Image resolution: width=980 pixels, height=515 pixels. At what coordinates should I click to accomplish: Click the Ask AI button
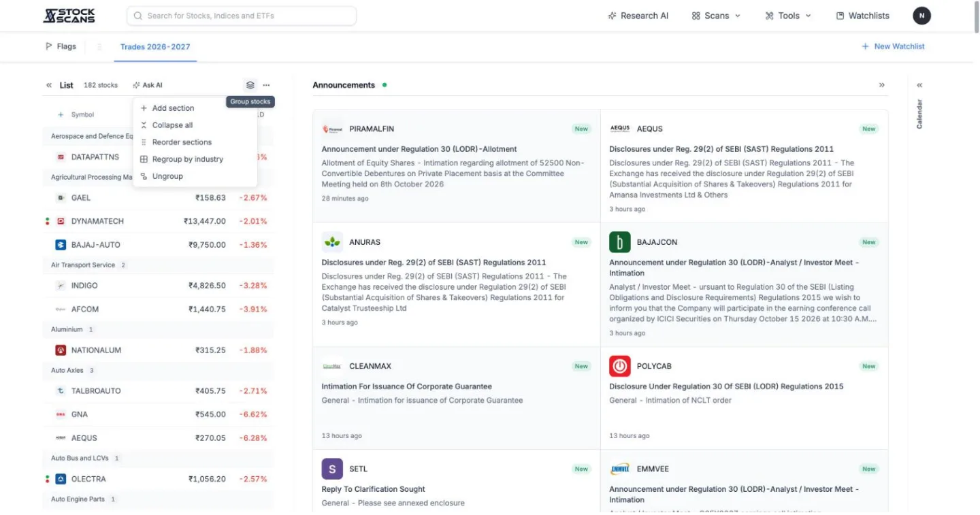[148, 85]
